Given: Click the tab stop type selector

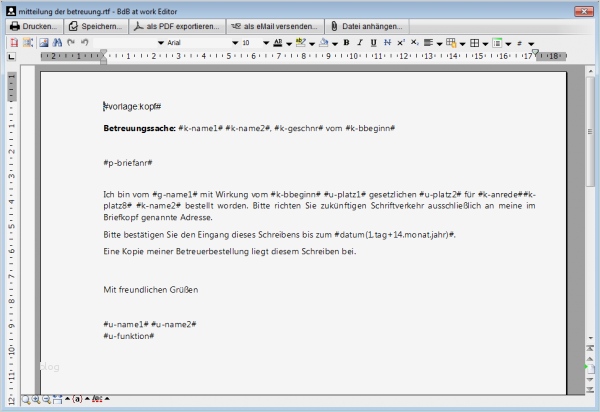Looking at the screenshot, I should coord(11,57).
